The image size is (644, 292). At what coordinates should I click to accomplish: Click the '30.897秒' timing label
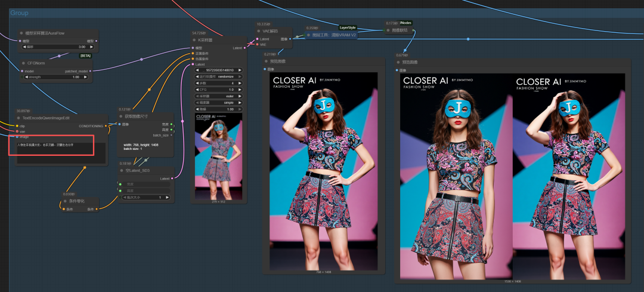coord(24,110)
